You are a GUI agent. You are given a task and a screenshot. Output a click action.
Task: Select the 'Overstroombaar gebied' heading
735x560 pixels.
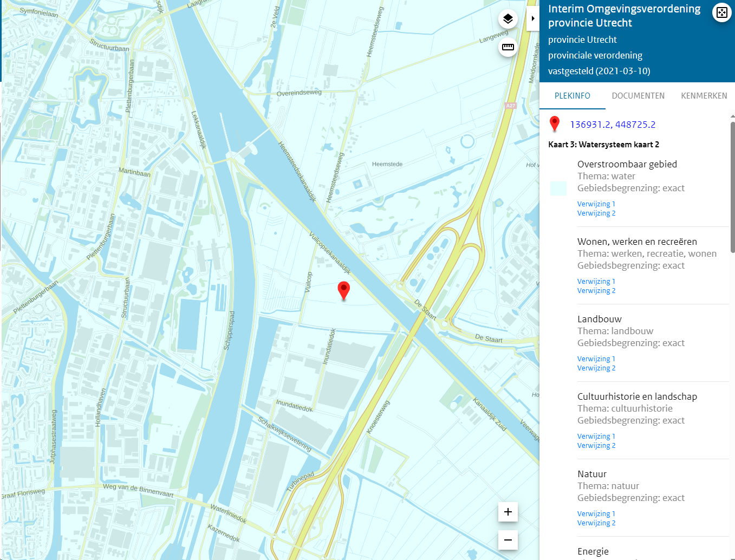coord(627,164)
